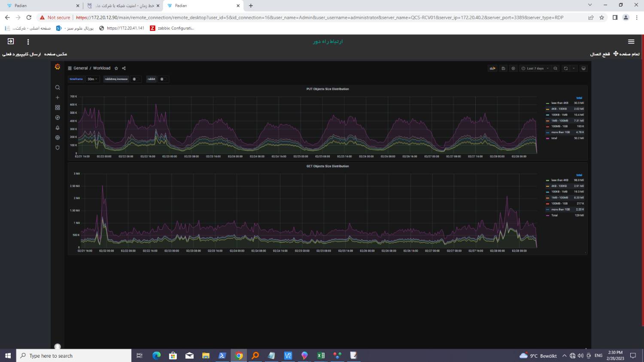The image size is (644, 362).
Task: Open the Grafana search icon in sidebar
Action: point(58,88)
